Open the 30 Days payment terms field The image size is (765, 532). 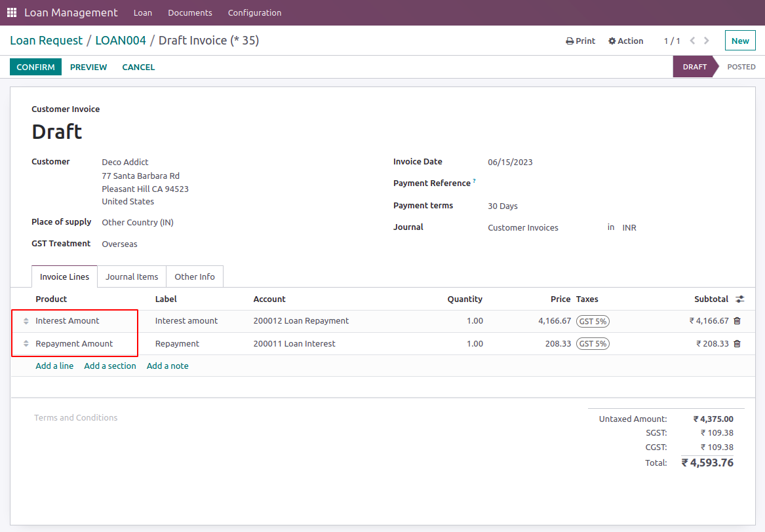click(x=503, y=206)
